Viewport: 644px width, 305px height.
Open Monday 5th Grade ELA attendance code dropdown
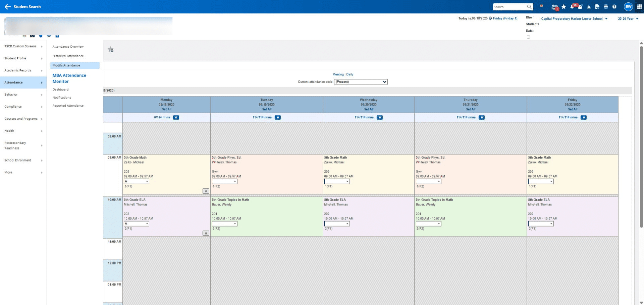pos(137,224)
